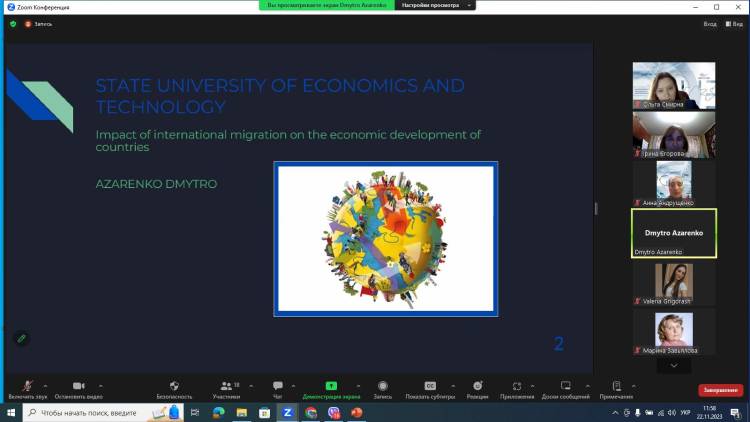Click the Security shield icon in toolbar

174,386
